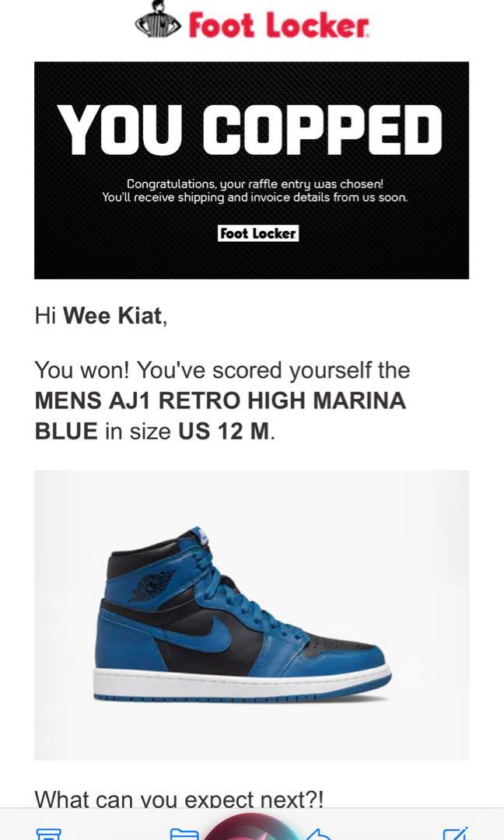Viewport: 504px width, 840px height.
Task: Tap the raffle entry chosen message
Action: click(255, 184)
